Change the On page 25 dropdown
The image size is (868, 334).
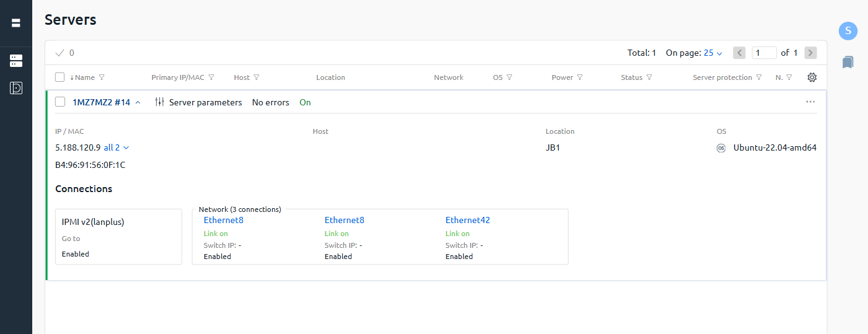[713, 53]
